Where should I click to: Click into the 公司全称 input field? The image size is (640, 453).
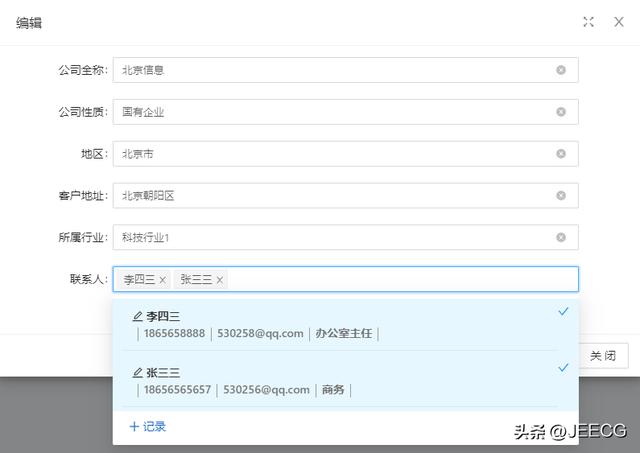(330, 70)
